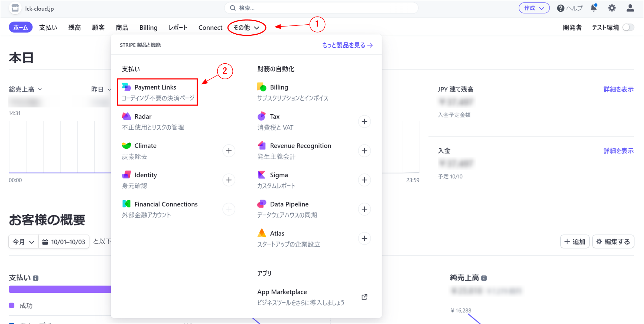The image size is (644, 324).
Task: Click 詳細を表示 for 入金
Action: point(619,151)
